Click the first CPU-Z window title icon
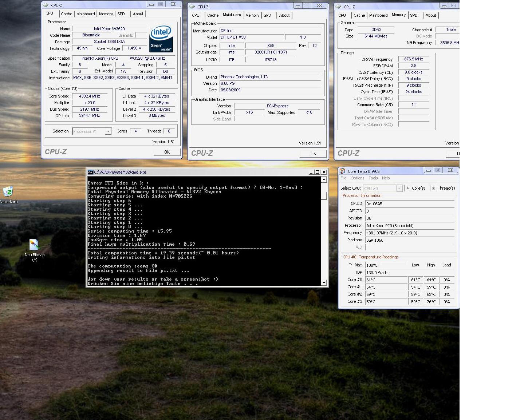Viewport: 532px width, 420px height. coord(46,5)
